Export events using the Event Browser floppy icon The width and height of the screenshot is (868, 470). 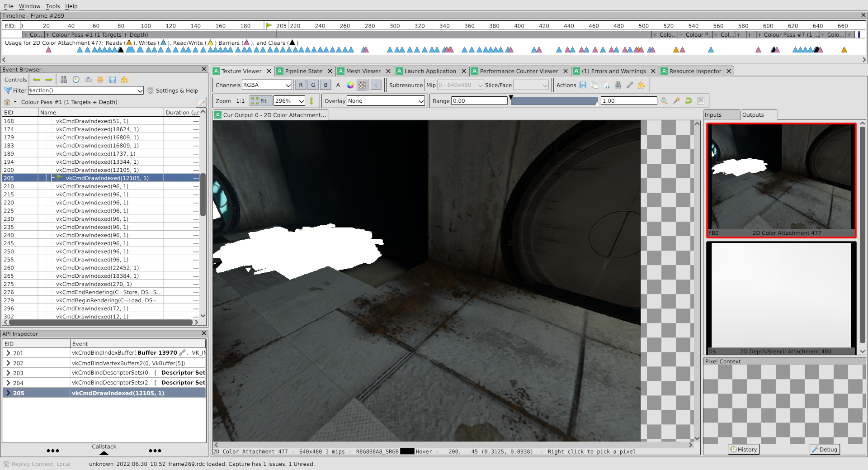pos(113,80)
